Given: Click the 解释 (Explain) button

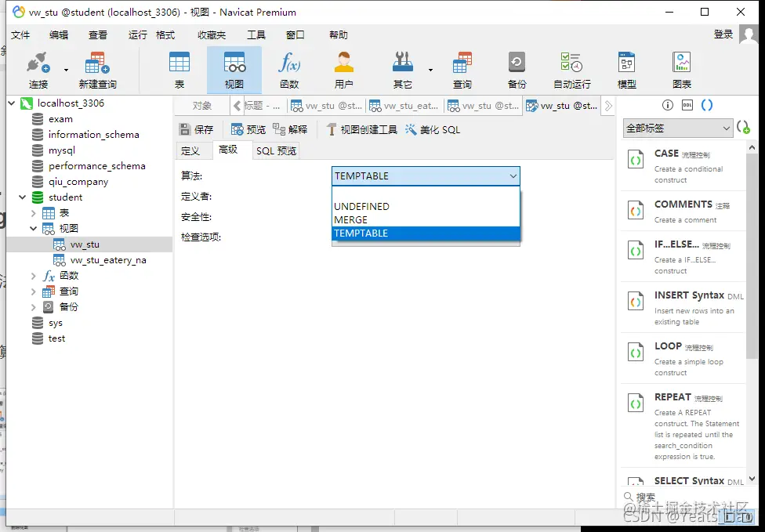Looking at the screenshot, I should [290, 129].
